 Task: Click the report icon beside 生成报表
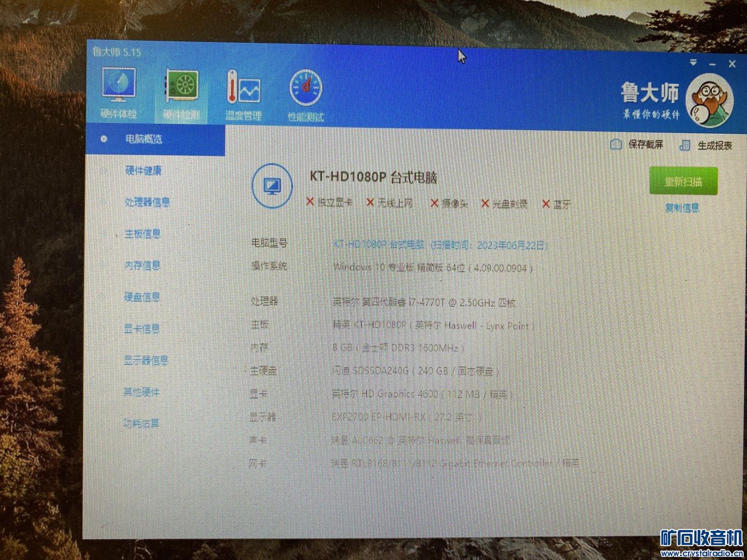pos(685,145)
